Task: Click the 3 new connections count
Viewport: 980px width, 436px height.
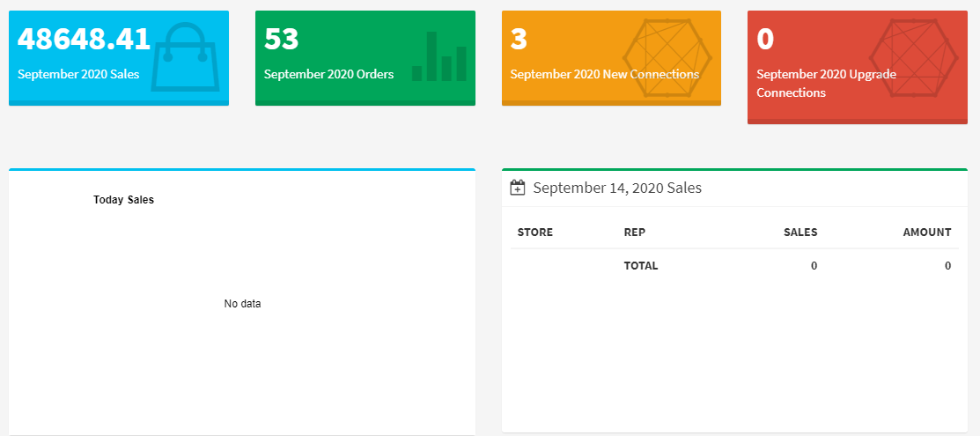Action: (519, 39)
